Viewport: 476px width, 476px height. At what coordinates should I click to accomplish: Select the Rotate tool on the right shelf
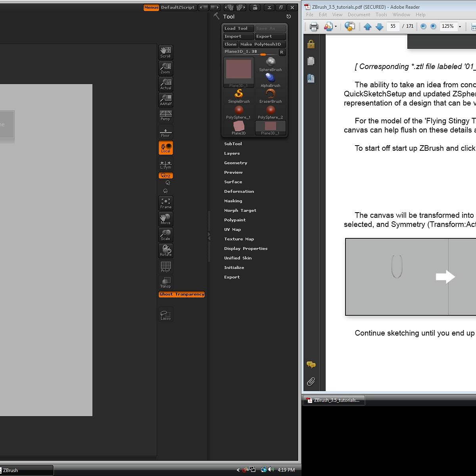pos(165,250)
